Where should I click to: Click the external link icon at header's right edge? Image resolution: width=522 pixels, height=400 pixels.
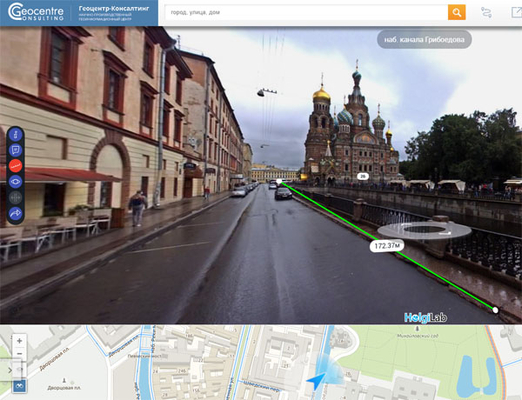pyautogui.click(x=516, y=12)
